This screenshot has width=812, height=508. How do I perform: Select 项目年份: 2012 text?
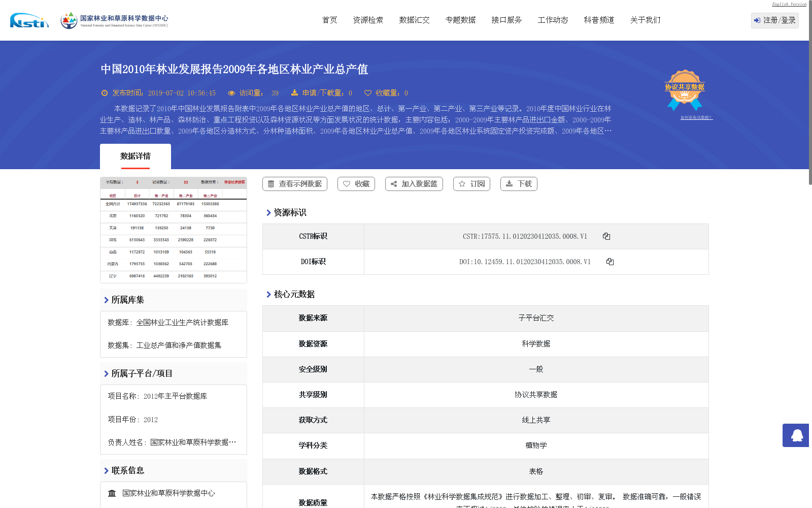coord(132,420)
